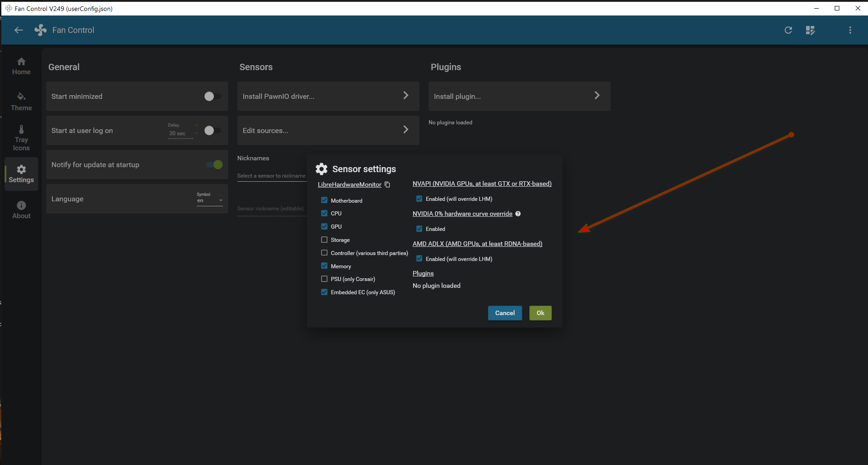Cancel the Sensor settings dialog
Viewport: 868px width, 465px height.
505,313
